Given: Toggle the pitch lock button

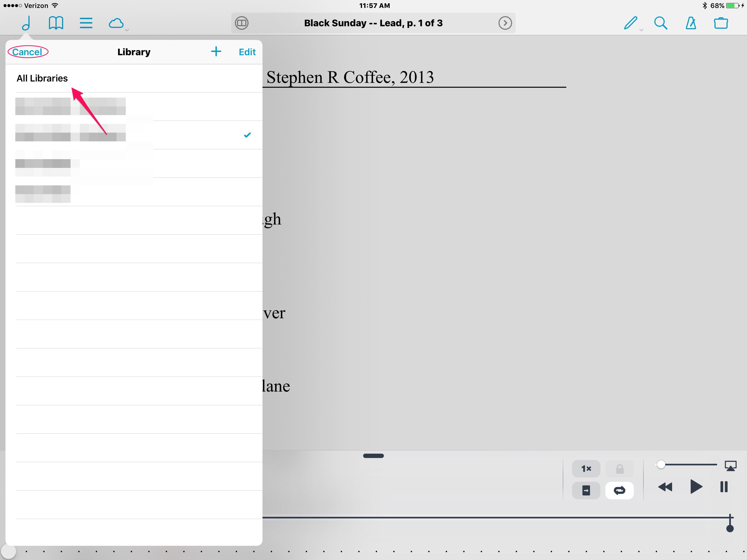Looking at the screenshot, I should click(619, 468).
